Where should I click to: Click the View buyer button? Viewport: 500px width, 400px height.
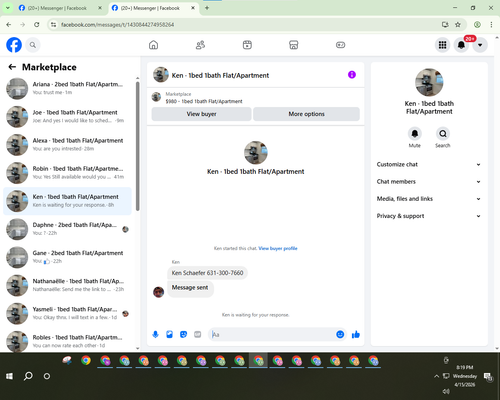201,114
